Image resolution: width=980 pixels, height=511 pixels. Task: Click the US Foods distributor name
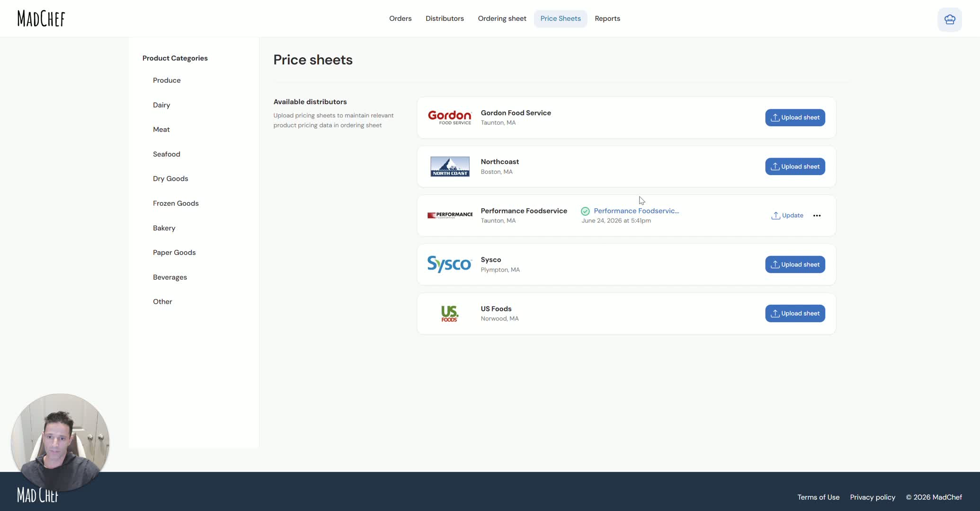496,309
